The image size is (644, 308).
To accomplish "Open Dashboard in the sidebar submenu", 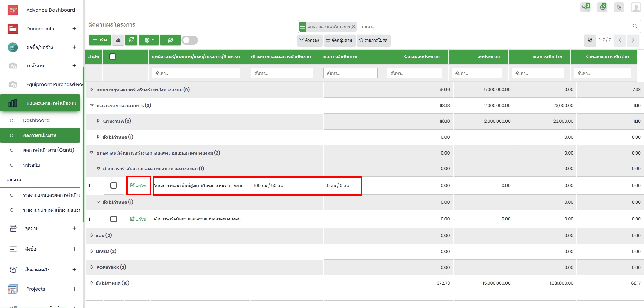I will point(36,120).
